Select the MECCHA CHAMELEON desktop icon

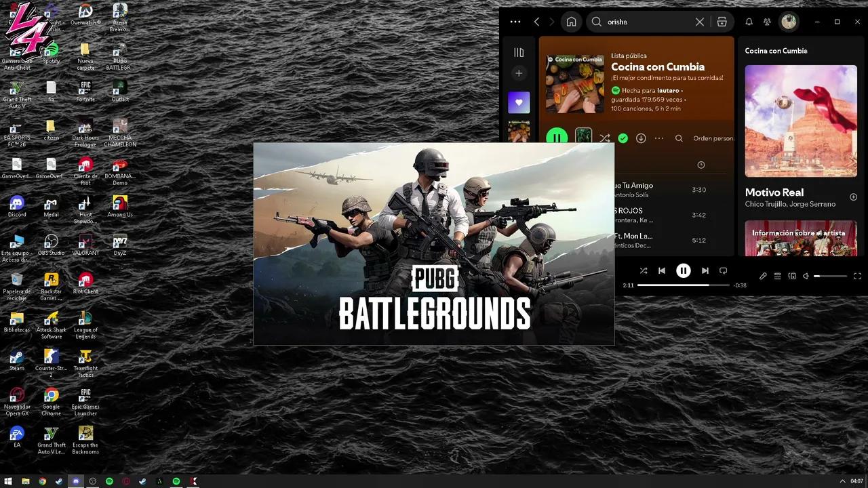pos(120,134)
